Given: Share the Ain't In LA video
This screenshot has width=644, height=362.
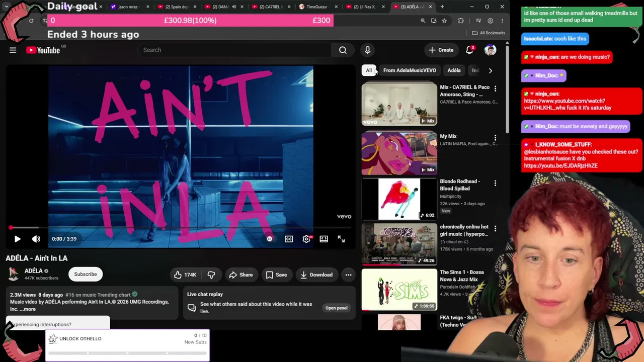Looking at the screenshot, I should (x=240, y=275).
